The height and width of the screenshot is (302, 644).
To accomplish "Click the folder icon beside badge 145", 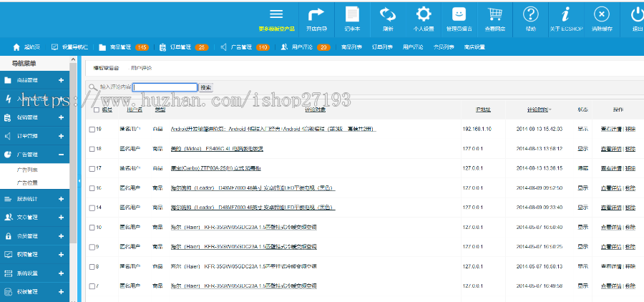I will (x=102, y=47).
